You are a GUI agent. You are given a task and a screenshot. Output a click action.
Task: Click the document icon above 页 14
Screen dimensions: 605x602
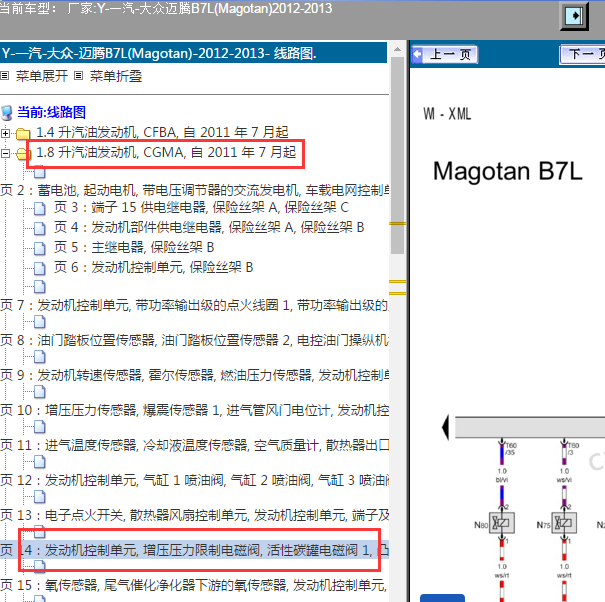(x=39, y=532)
